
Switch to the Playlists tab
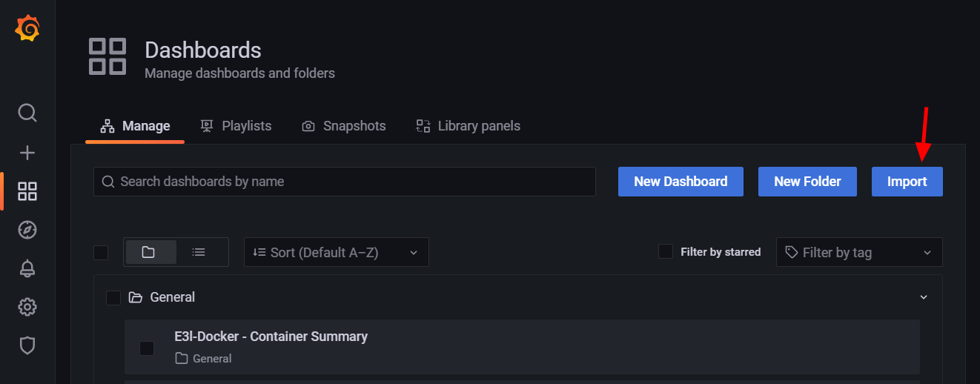tap(236, 126)
